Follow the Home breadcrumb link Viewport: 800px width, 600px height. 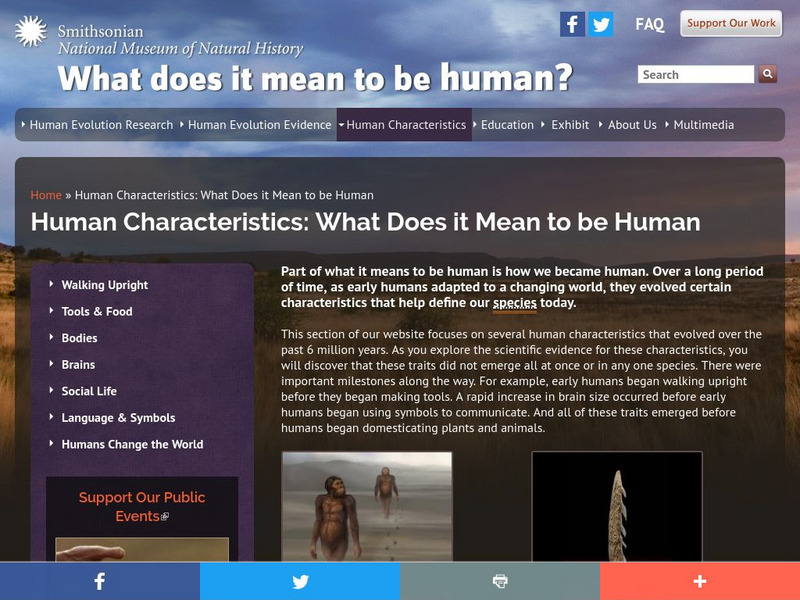(46, 195)
